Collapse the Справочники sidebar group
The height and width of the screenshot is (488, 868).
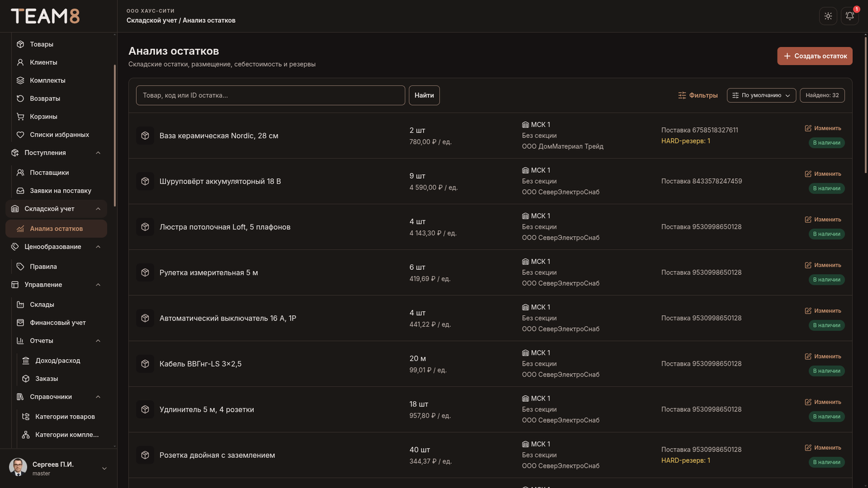[x=98, y=397]
